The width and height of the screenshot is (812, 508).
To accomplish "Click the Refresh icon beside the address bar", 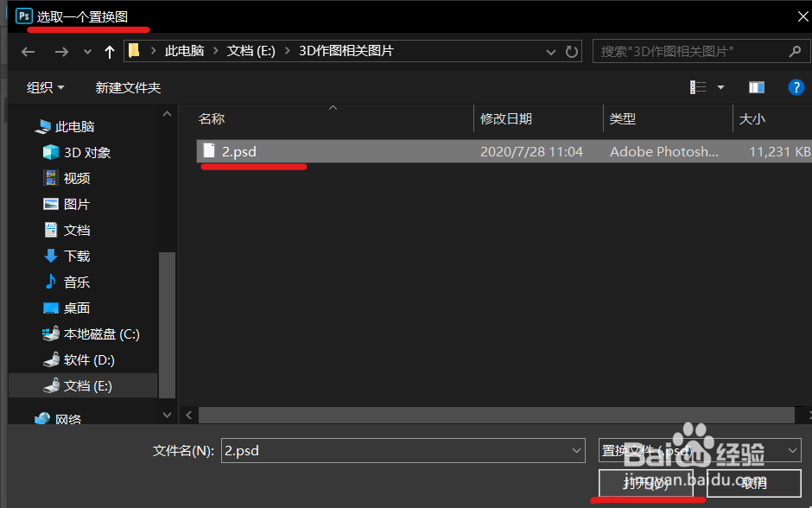I will point(572,51).
